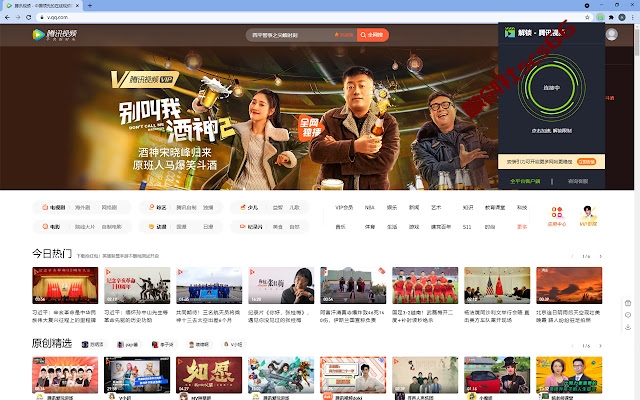Click the Tencent Video logo
The width and height of the screenshot is (640, 400).
click(55, 35)
